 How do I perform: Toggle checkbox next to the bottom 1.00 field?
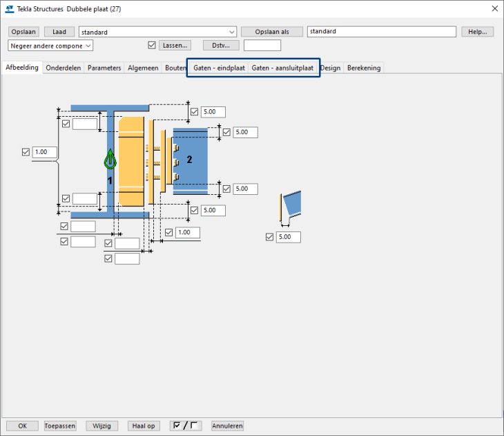169,233
